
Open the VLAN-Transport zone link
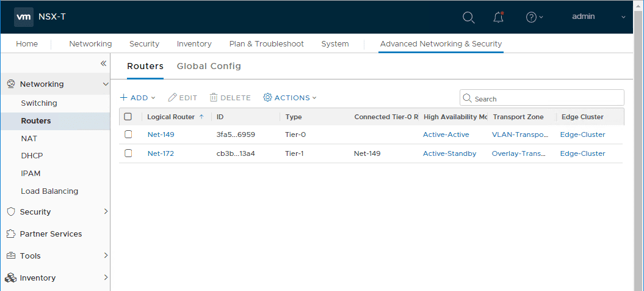coord(520,134)
